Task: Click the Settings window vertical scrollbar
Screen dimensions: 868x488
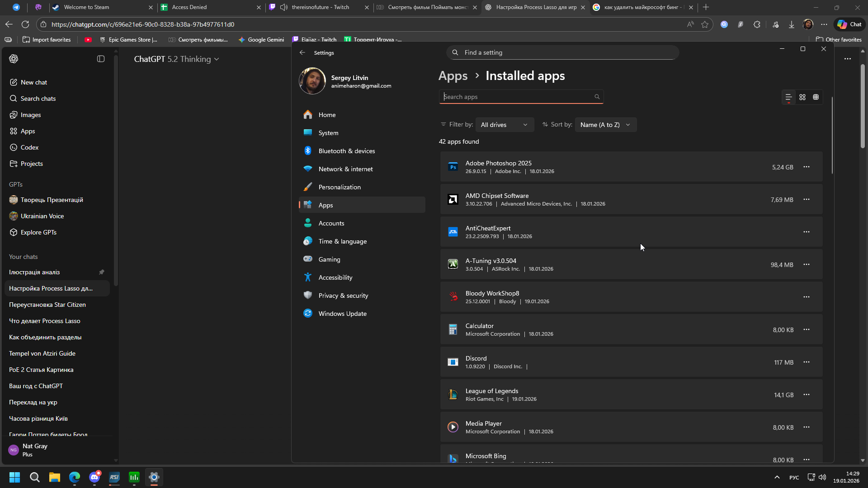Action: pos(832,136)
